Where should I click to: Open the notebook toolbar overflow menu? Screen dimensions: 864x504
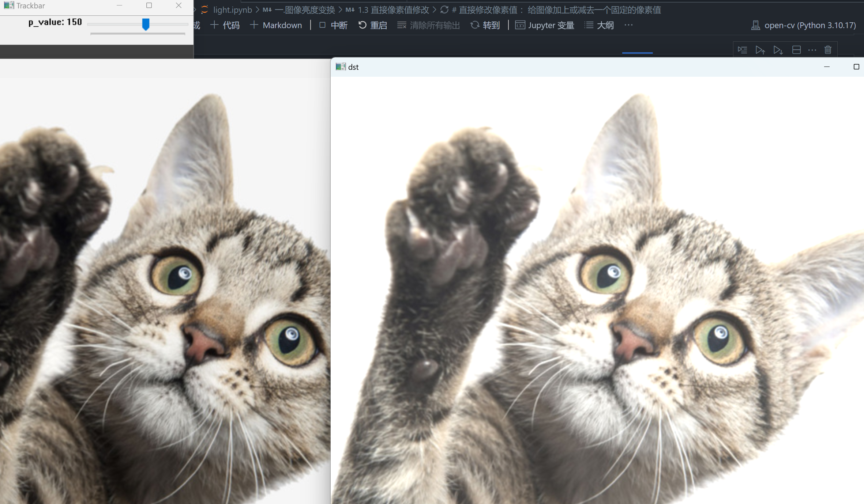coord(628,25)
